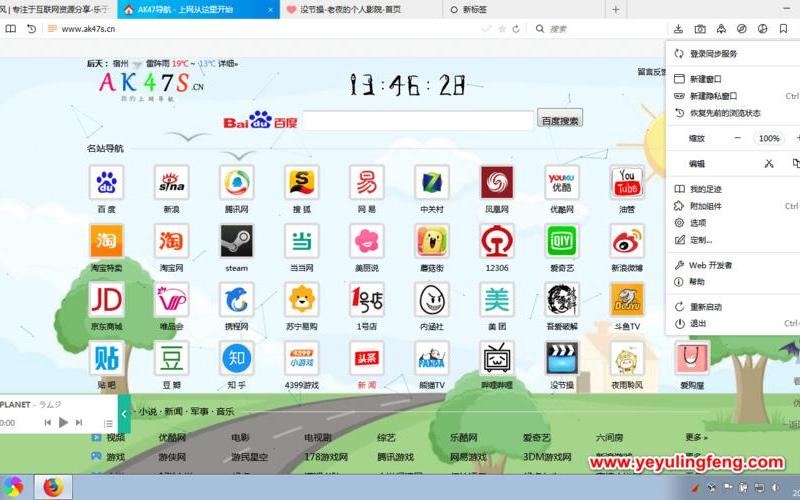Viewport: 800px width, 500px height.
Task: Expand Web 开发者 menu entry
Action: 733,265
